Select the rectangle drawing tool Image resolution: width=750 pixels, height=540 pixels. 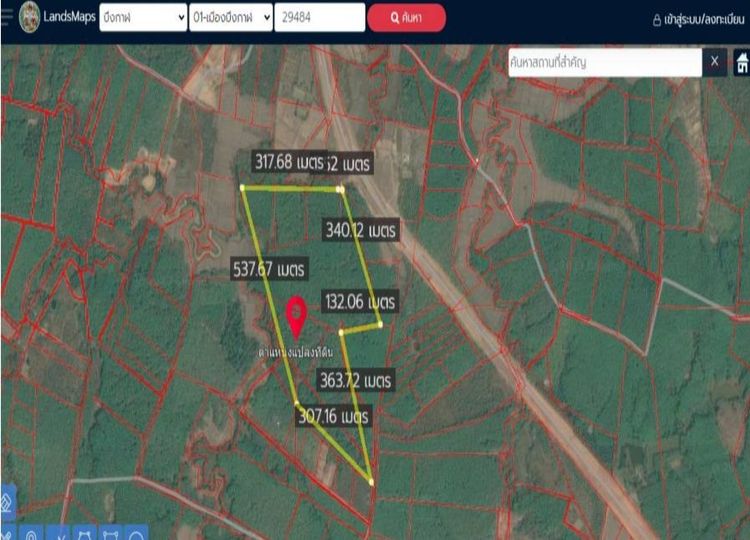(x=110, y=533)
